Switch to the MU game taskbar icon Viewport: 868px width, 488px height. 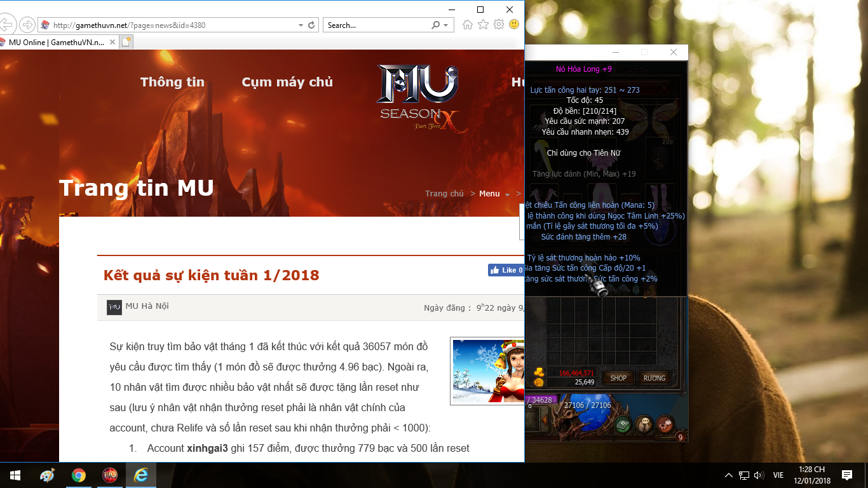110,475
